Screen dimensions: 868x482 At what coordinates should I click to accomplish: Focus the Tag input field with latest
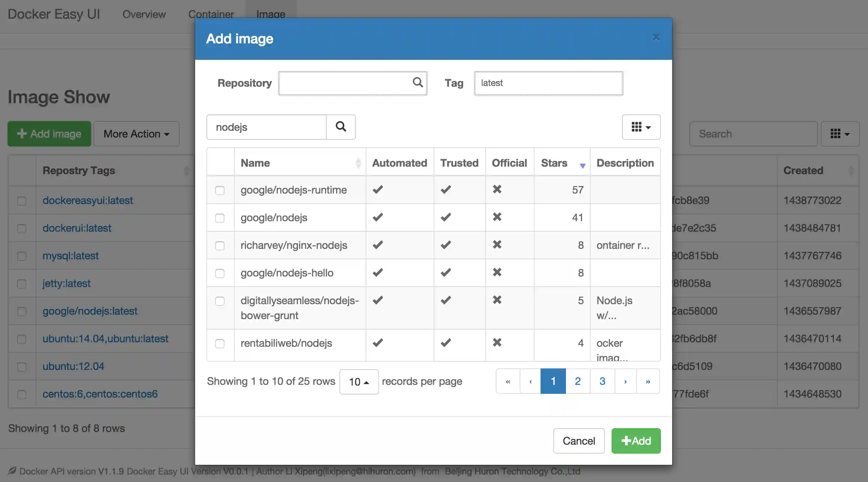click(x=548, y=83)
